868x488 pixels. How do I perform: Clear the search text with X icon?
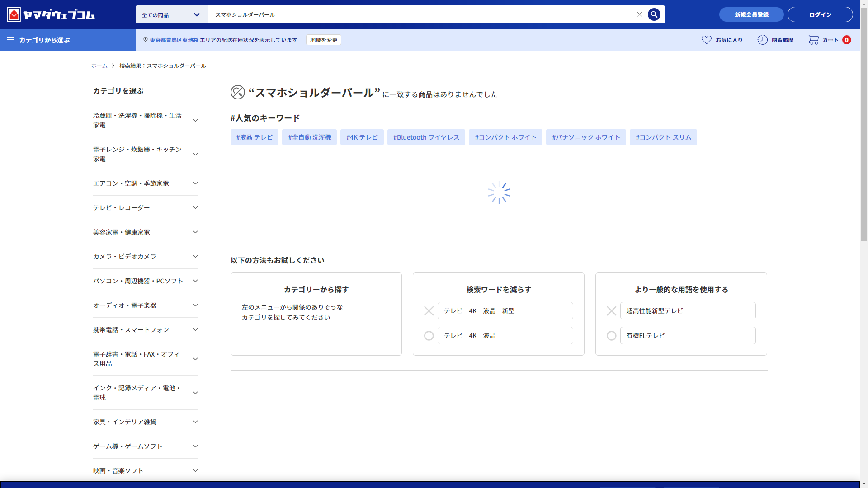point(639,14)
